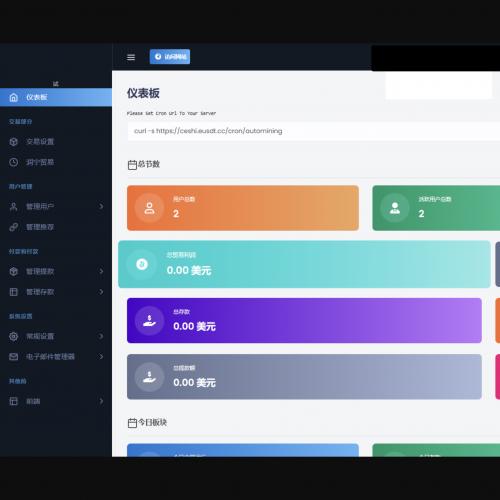Open the chain-link icon beside 管理推荐

(14, 227)
